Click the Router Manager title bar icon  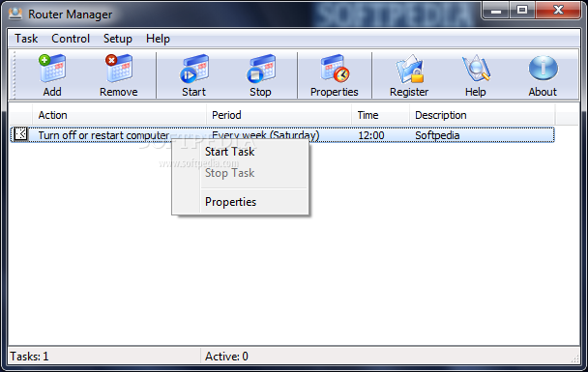pos(15,14)
